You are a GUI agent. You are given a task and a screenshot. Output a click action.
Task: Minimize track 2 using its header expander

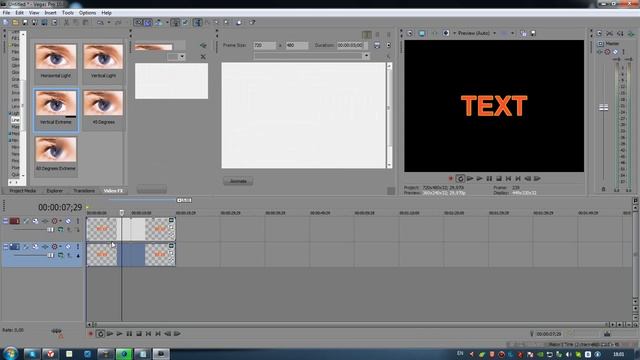tap(5, 247)
